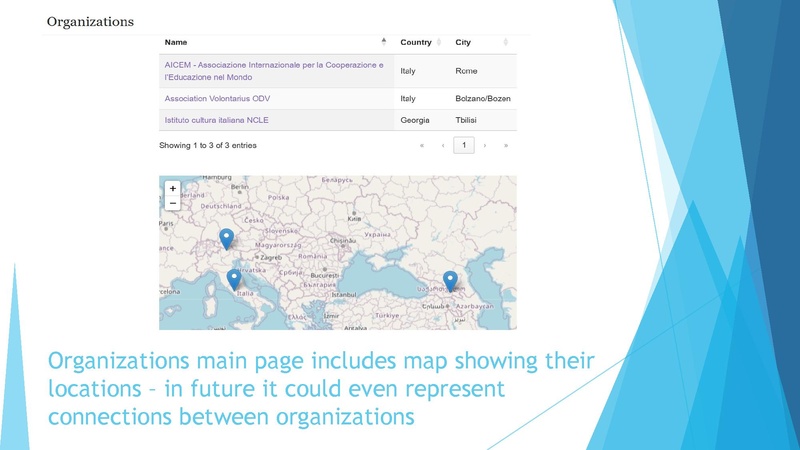Screen dimensions: 800x450
Task: Jump to last page with double-right arrow
Action: point(506,146)
